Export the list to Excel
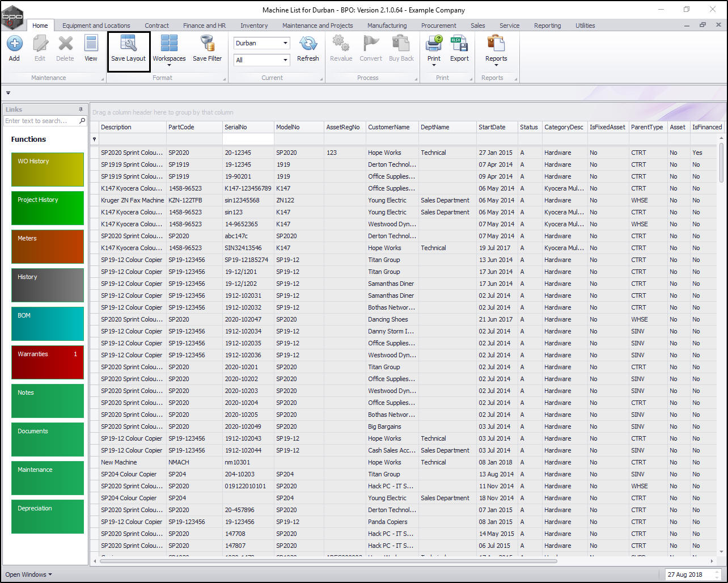Screen dimensions: 728x583 point(459,43)
